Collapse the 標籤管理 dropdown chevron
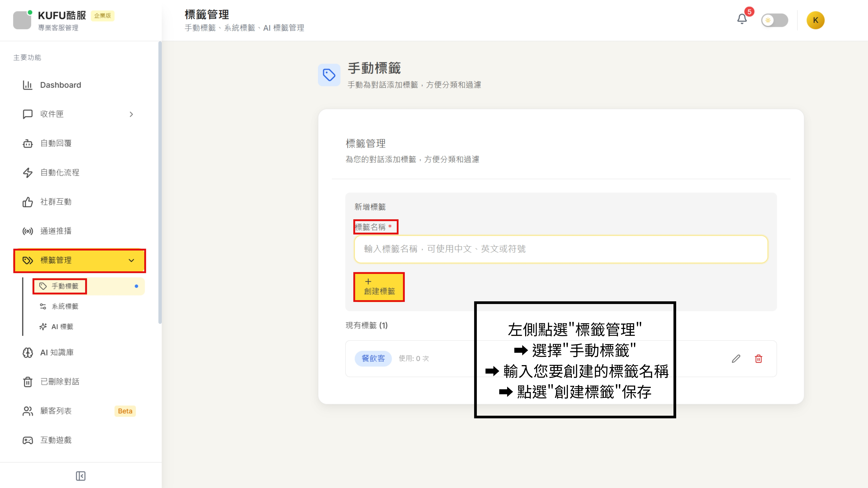 pos(131,260)
